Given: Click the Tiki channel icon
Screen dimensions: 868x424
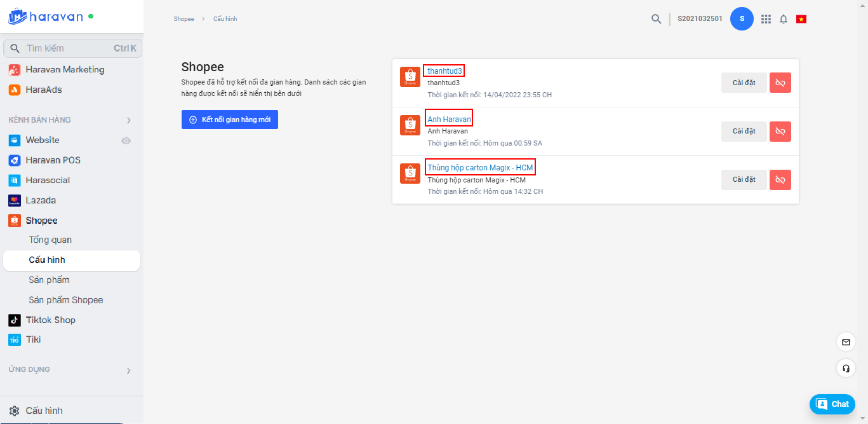Looking at the screenshot, I should (15, 339).
